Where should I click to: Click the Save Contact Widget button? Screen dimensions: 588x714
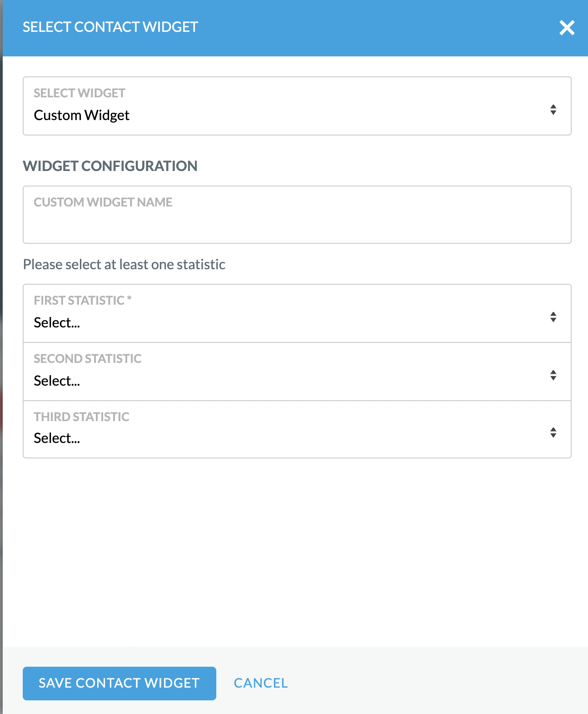pyautogui.click(x=120, y=683)
